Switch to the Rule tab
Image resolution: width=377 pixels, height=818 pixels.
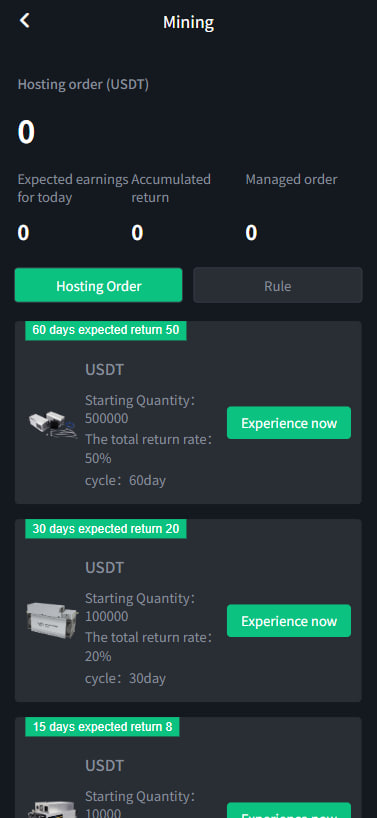tap(277, 285)
